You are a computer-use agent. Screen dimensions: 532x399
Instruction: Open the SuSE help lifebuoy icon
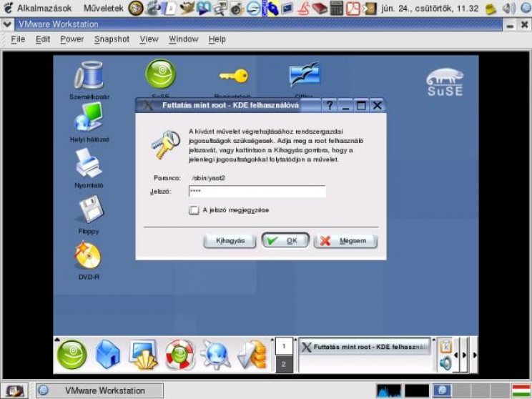179,355
